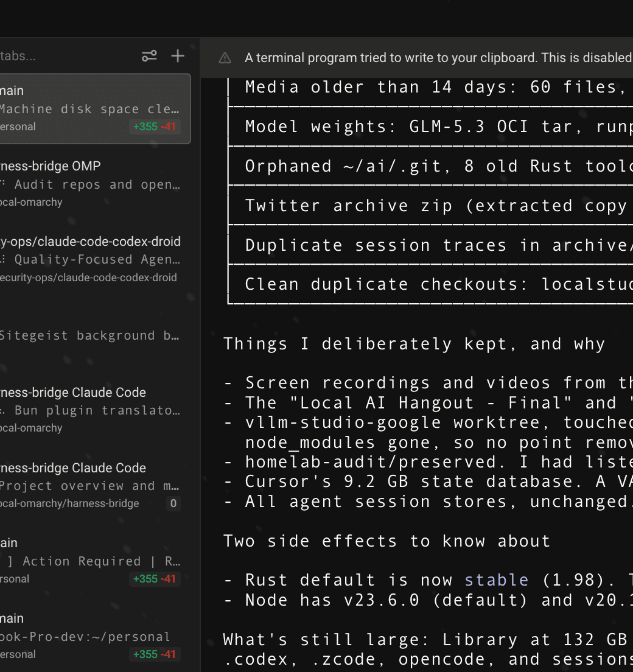633x672 pixels.
Task: Switch to the "ook-Pro-dev:~/personal" tab
Action: (94, 637)
